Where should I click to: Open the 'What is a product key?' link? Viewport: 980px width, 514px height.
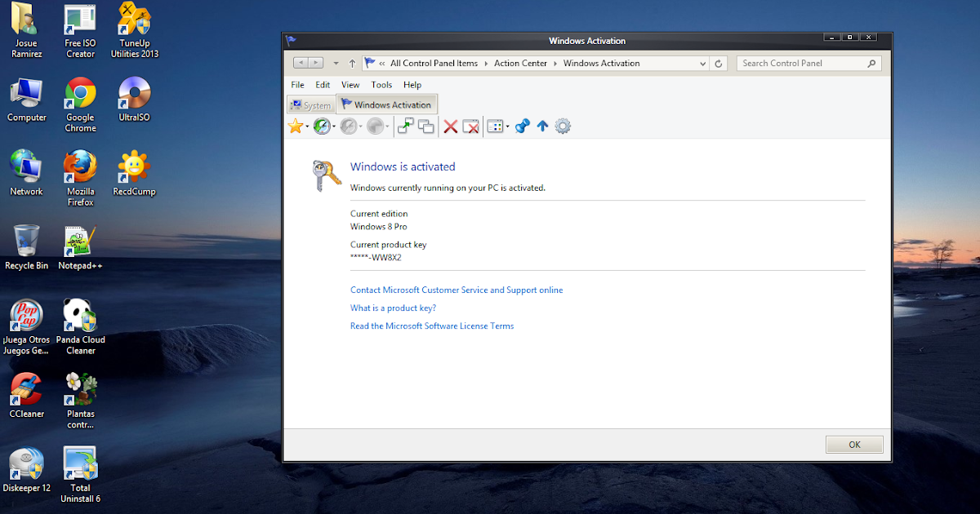tap(393, 308)
